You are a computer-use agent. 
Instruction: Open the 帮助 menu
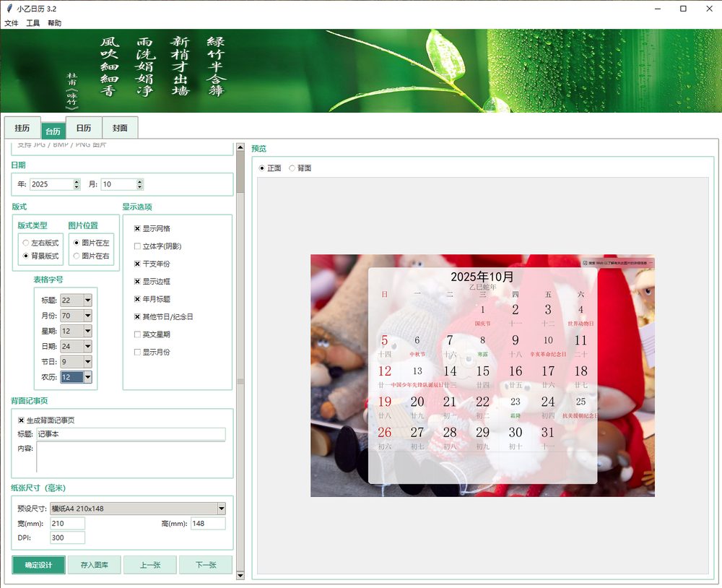[x=54, y=23]
